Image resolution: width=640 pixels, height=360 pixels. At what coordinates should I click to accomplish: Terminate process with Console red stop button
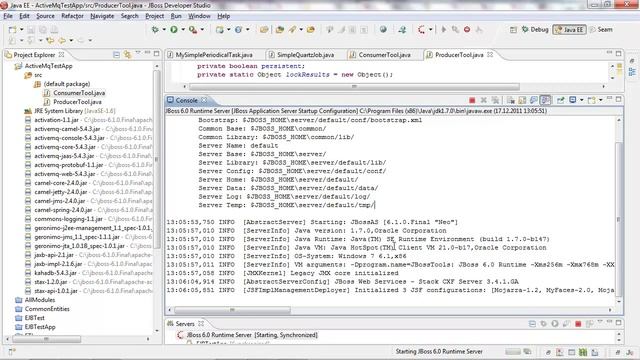[x=472, y=100]
